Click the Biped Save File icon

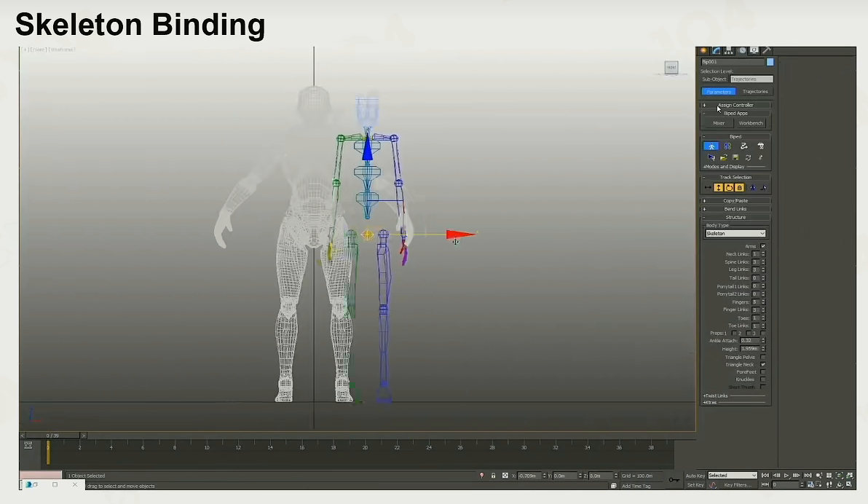click(735, 158)
